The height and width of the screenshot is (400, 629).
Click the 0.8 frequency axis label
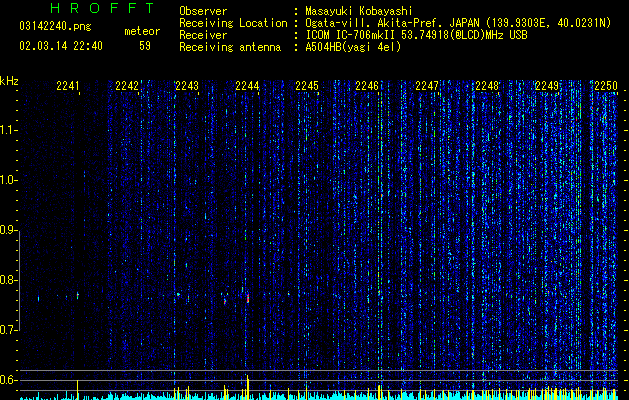[9, 280]
